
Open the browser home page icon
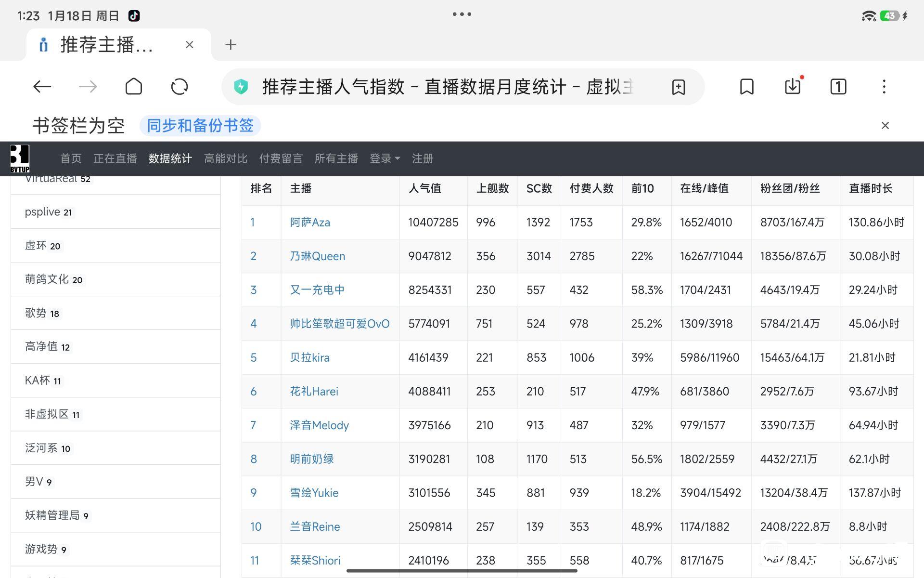pyautogui.click(x=133, y=87)
